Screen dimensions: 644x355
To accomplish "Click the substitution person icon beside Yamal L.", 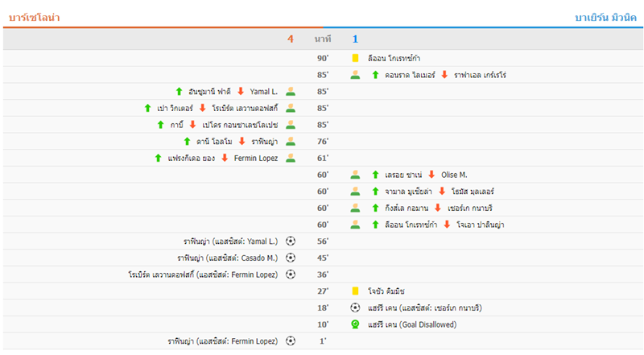I will coord(291,91).
